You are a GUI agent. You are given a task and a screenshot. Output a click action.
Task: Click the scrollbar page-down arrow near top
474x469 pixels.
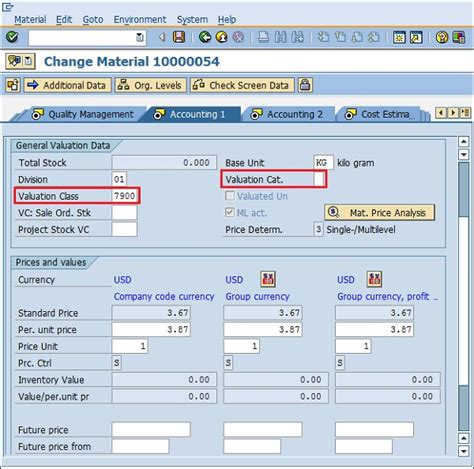pos(464,154)
